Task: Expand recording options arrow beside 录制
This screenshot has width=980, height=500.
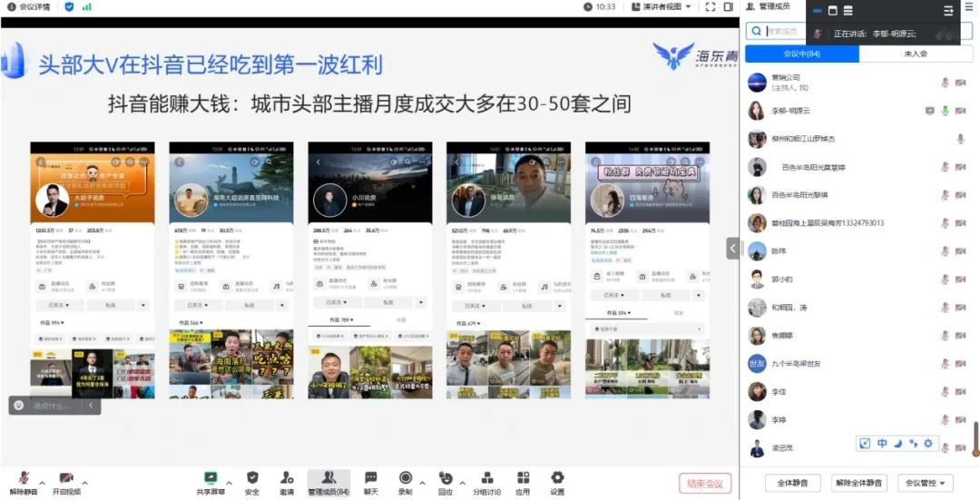Action: [423, 483]
